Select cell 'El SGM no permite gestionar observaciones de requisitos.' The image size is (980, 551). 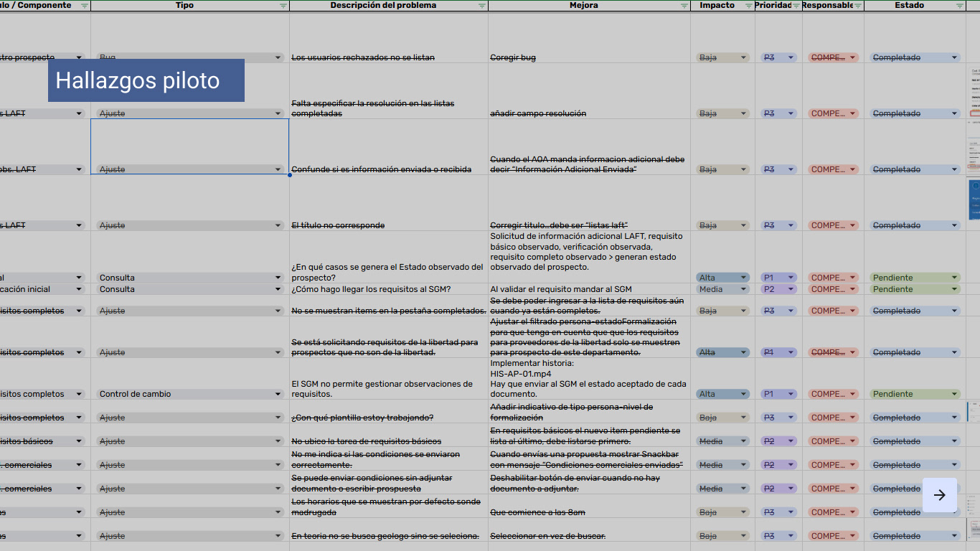tap(389, 379)
